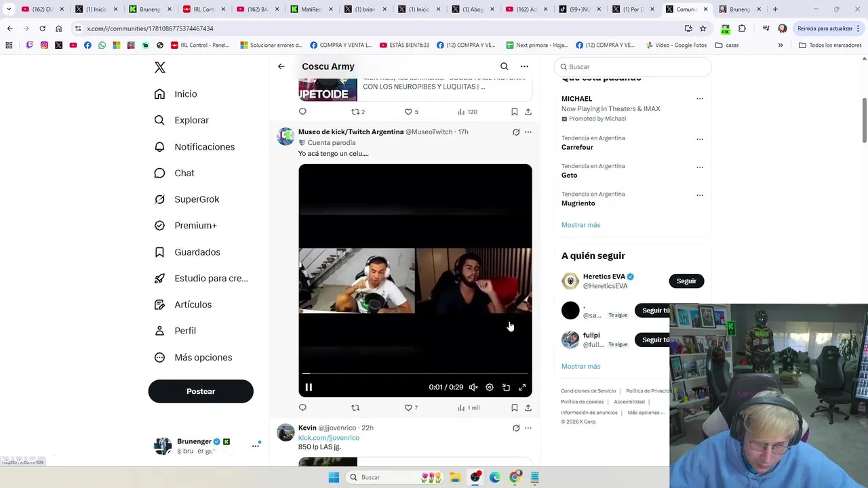The width and height of the screenshot is (868, 488).
Task: Repost the top post with 2 reposts
Action: click(x=357, y=112)
